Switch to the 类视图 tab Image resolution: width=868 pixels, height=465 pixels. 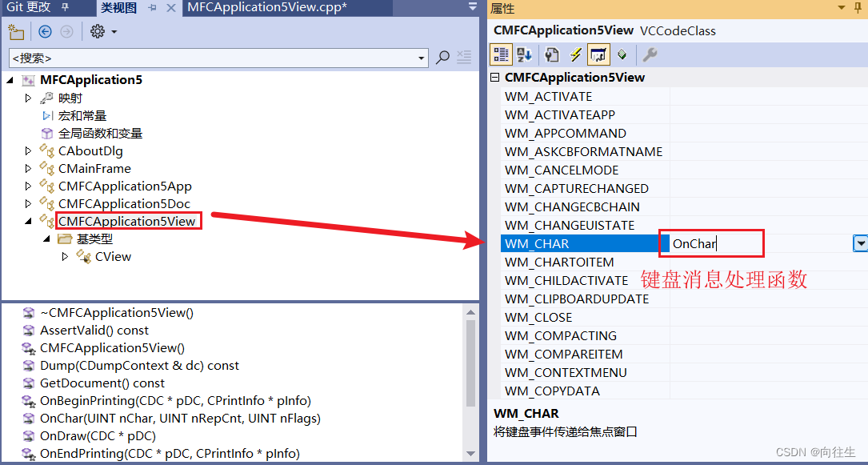tap(119, 7)
